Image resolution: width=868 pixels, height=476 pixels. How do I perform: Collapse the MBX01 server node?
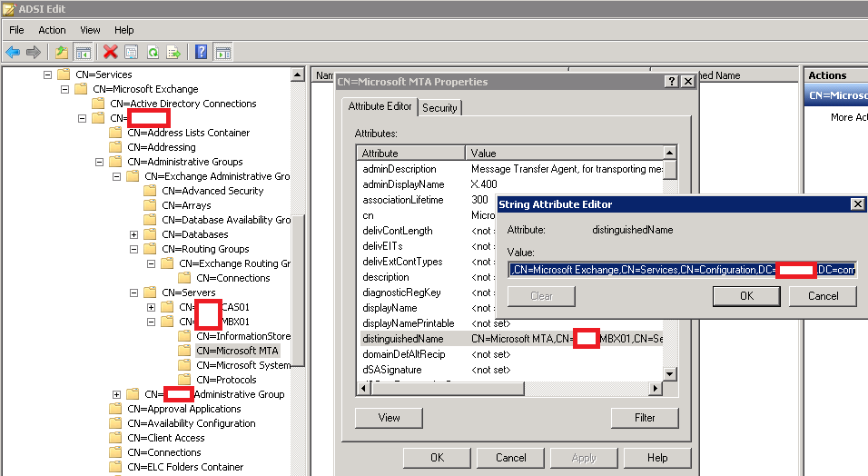151,322
